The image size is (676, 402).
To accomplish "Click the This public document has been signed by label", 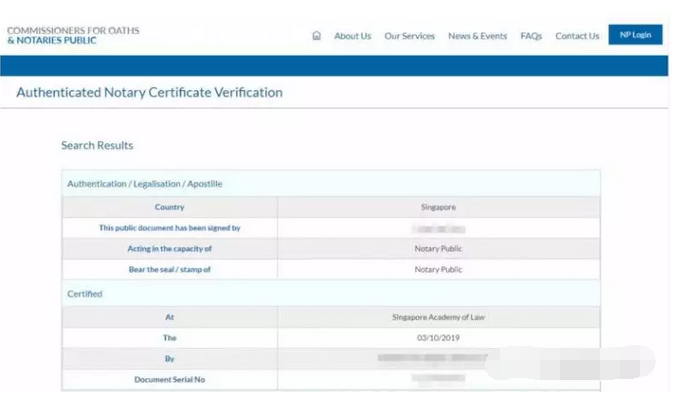I will [169, 228].
